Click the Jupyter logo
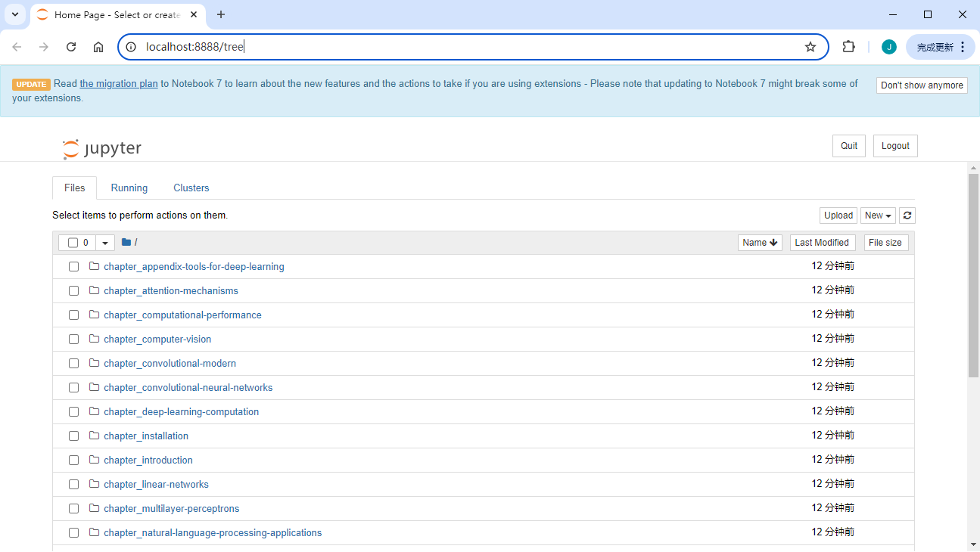Screen dimensions: 980x552 [x=102, y=148]
